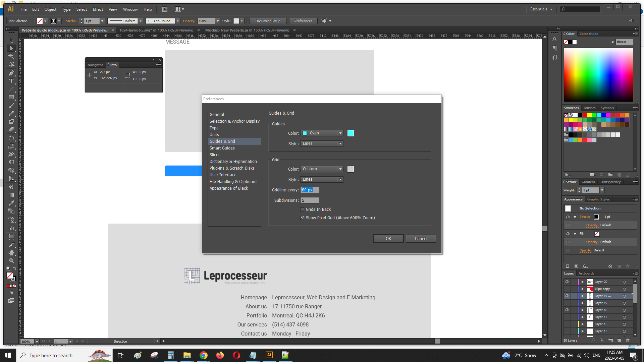Select the Eyedropper tool
Screen dimensions: 644x362
coord(11,203)
